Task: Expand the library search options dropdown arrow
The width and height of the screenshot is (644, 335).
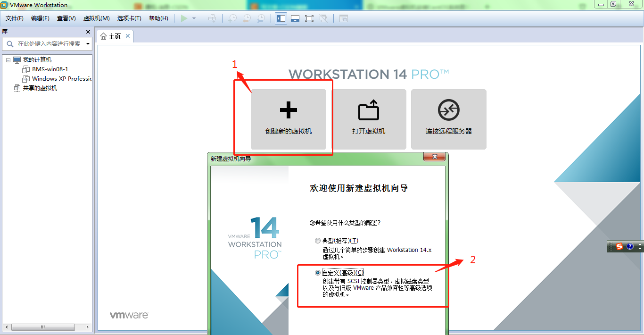Action: [x=88, y=44]
